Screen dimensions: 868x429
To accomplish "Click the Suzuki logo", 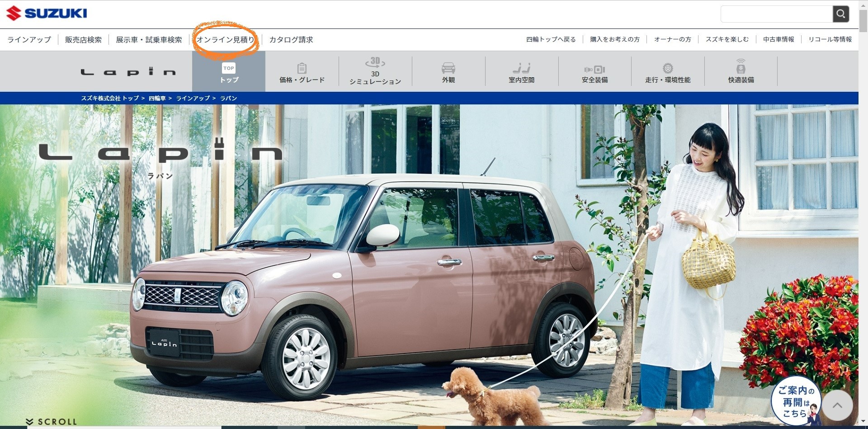I will pyautogui.click(x=47, y=13).
